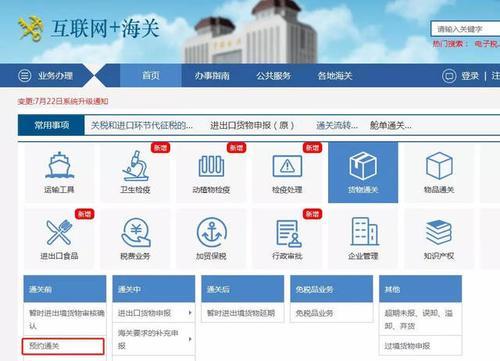Click the 通关中 column header

tap(154, 289)
